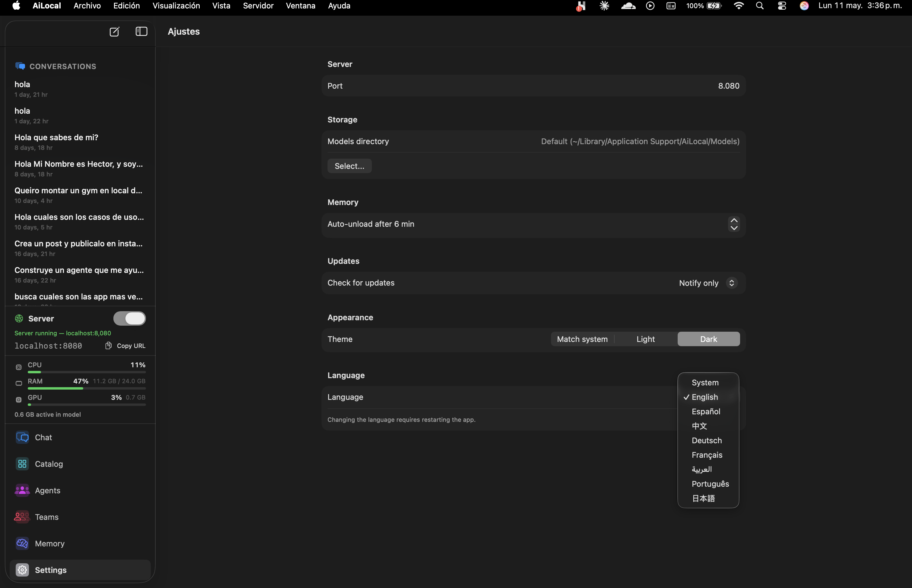Viewport: 912px width, 588px height.
Task: Open Spotlight search in menu bar
Action: pyautogui.click(x=760, y=6)
